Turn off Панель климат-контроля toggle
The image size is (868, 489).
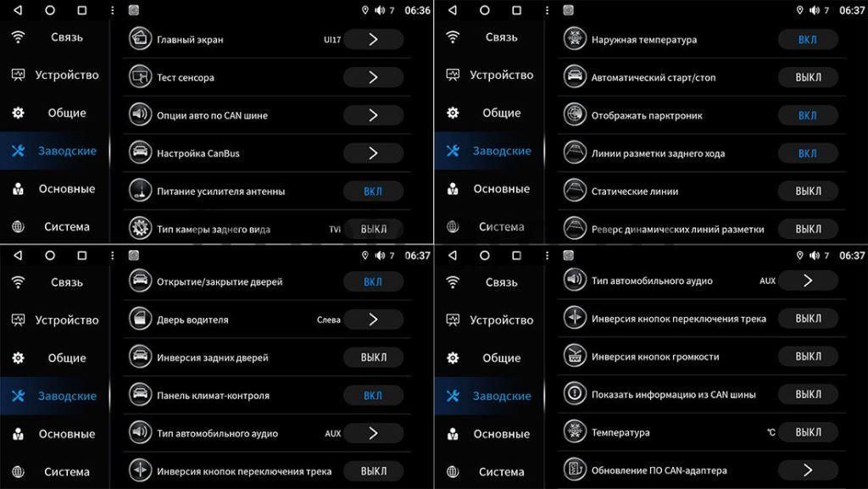(373, 396)
